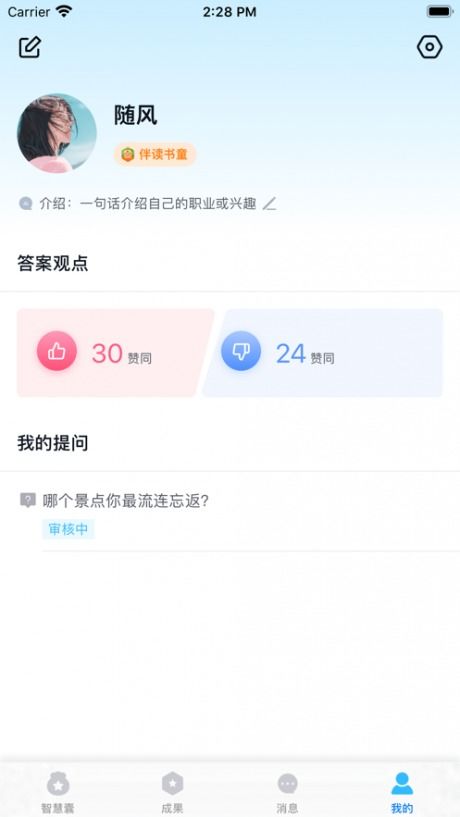The height and width of the screenshot is (817, 460).
Task: Open the 成果 tab
Action: [172, 792]
